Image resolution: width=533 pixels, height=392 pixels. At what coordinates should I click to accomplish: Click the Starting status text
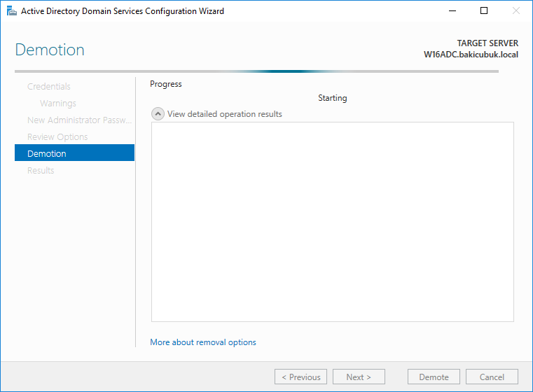pos(333,98)
